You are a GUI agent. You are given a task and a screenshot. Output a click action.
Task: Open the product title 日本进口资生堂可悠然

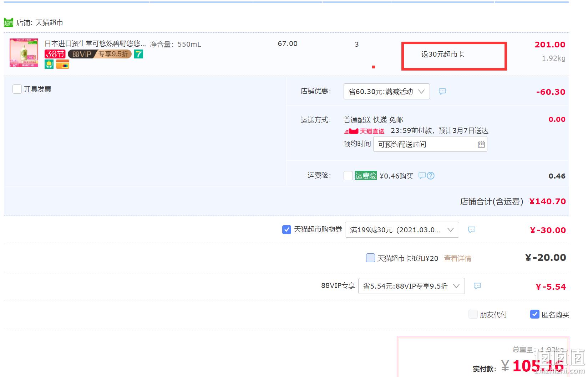coord(95,43)
